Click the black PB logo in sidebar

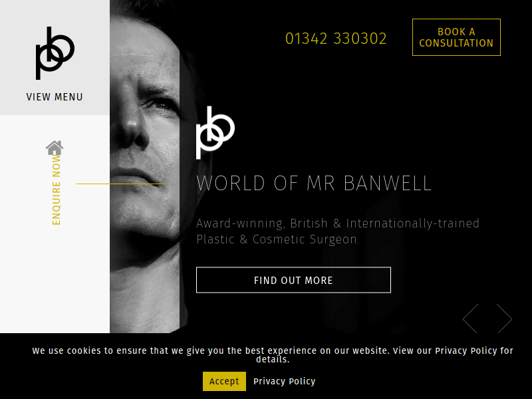point(55,53)
